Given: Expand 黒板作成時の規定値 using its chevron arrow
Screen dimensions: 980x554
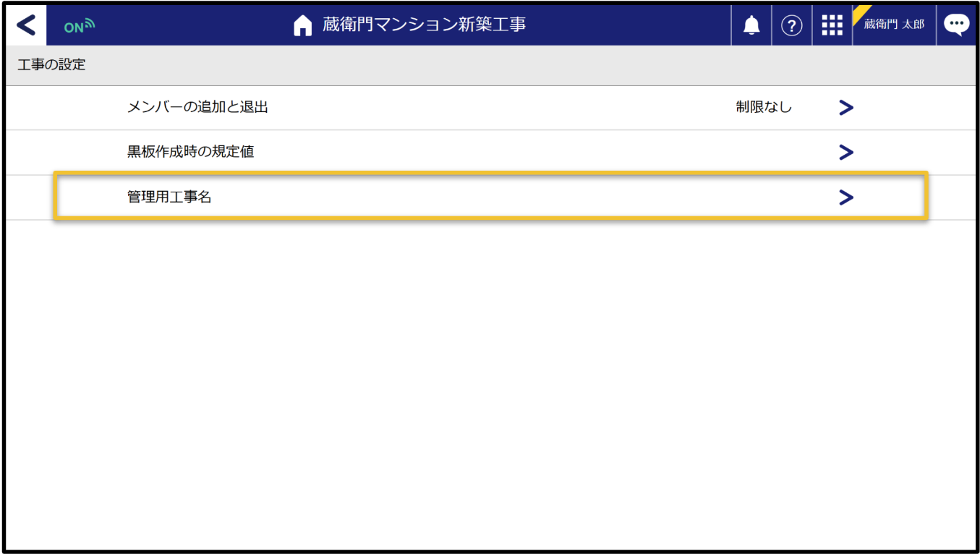Looking at the screenshot, I should [845, 152].
